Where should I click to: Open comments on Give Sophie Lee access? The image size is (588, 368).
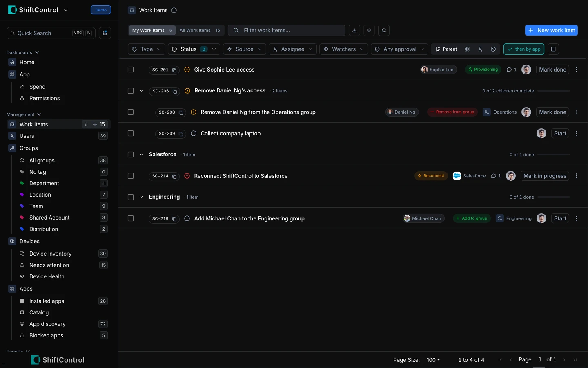point(511,70)
